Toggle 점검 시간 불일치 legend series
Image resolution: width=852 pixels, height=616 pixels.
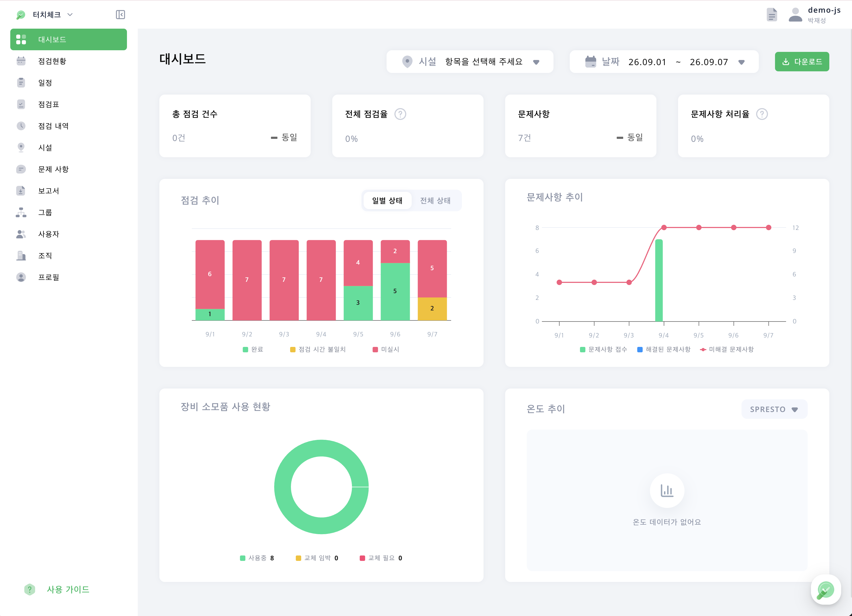[x=318, y=349]
